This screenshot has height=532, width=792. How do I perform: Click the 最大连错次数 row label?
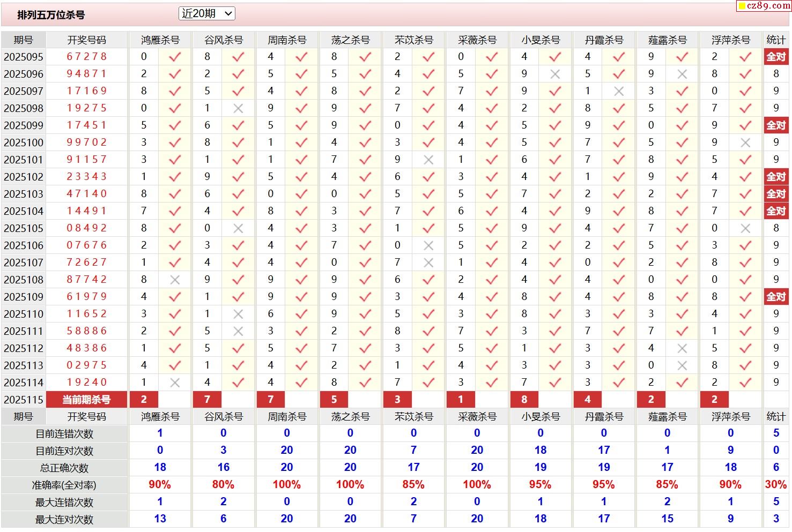coord(64,503)
